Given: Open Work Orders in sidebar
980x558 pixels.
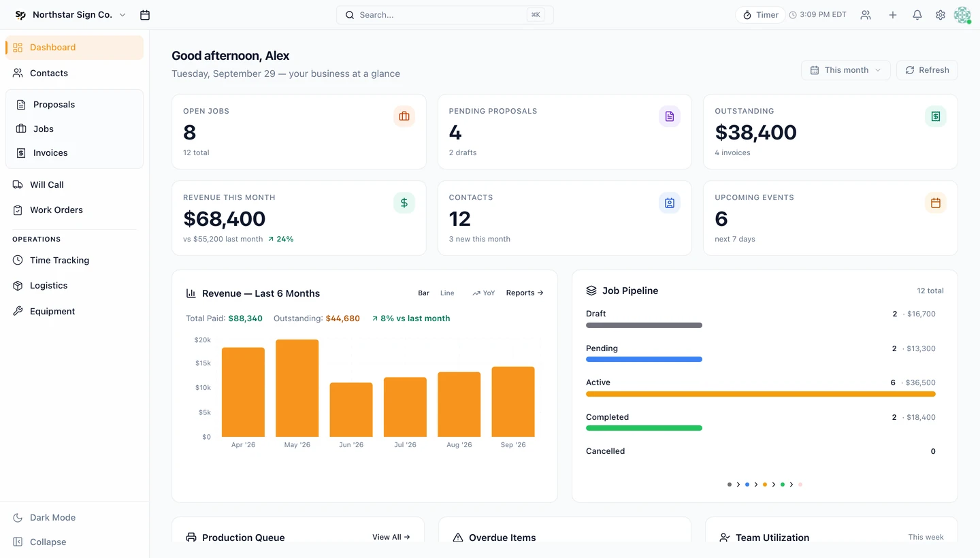Looking at the screenshot, I should coord(75,210).
